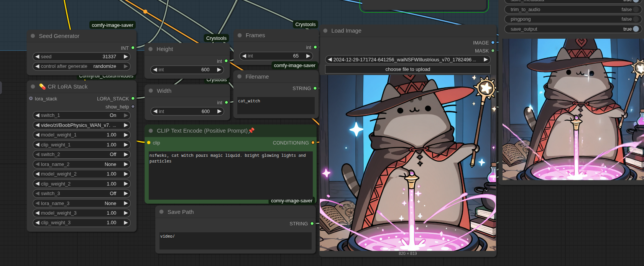Click the seed increment arrow
Viewport: 644px width, 266px height.
(125, 57)
